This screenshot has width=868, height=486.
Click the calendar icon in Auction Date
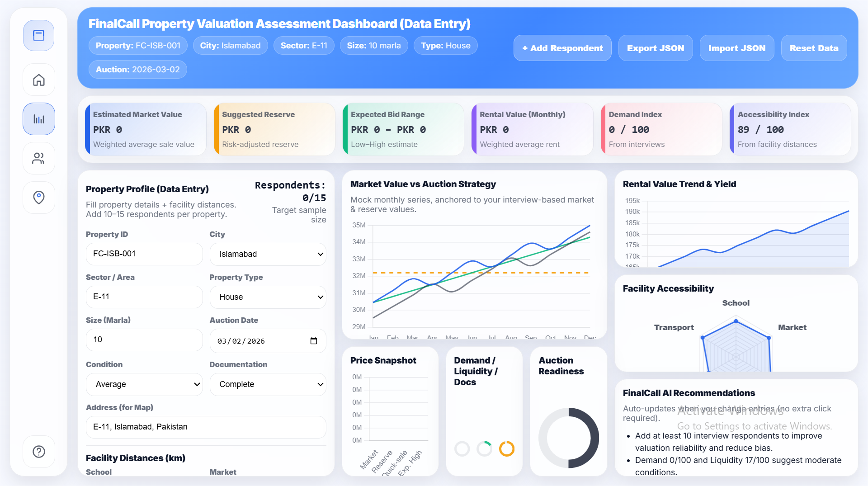[314, 341]
